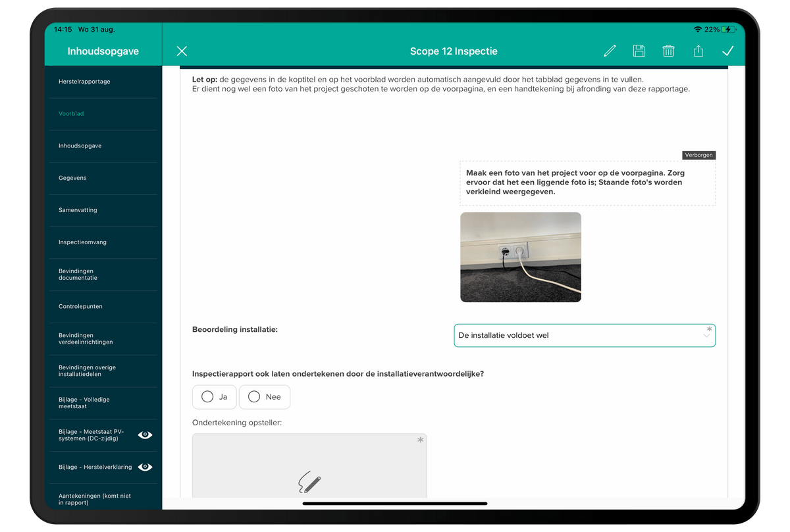
Task: Tap the 'Wo 31 aug.' date
Action: tap(95, 30)
